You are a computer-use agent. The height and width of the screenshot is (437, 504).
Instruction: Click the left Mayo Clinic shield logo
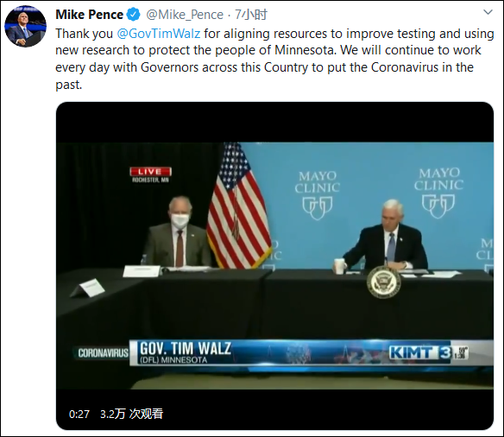pos(318,207)
